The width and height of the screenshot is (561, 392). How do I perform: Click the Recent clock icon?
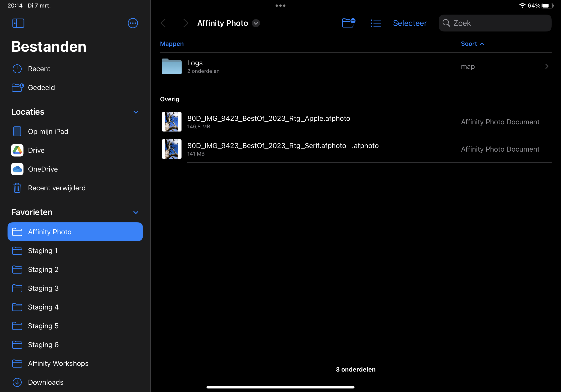coord(17,69)
